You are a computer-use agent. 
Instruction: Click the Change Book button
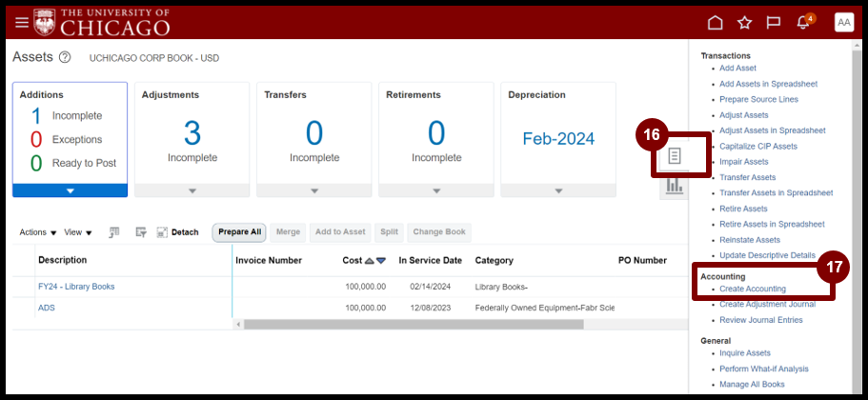tap(439, 232)
